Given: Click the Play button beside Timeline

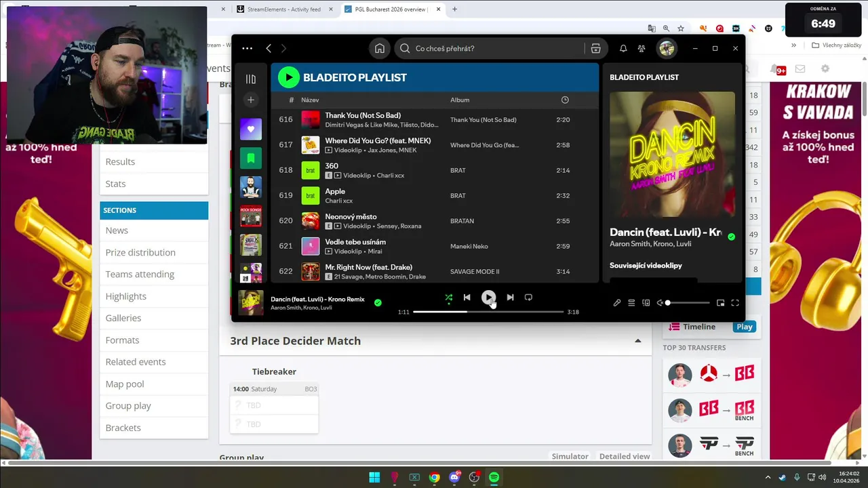Looking at the screenshot, I should 745,327.
